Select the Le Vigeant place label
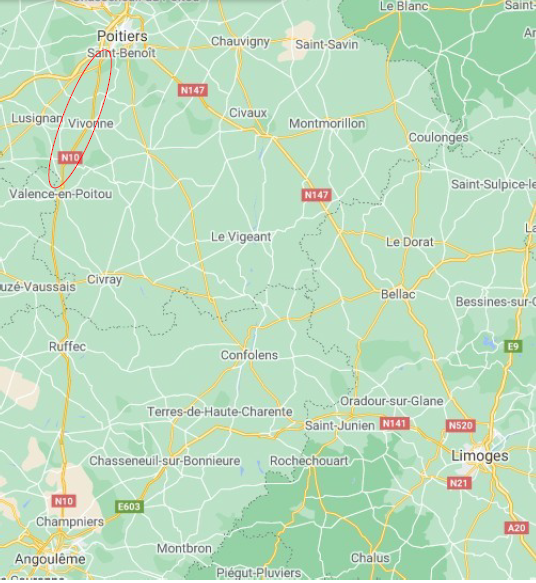Viewport: 536px width, 583px height. [x=241, y=237]
